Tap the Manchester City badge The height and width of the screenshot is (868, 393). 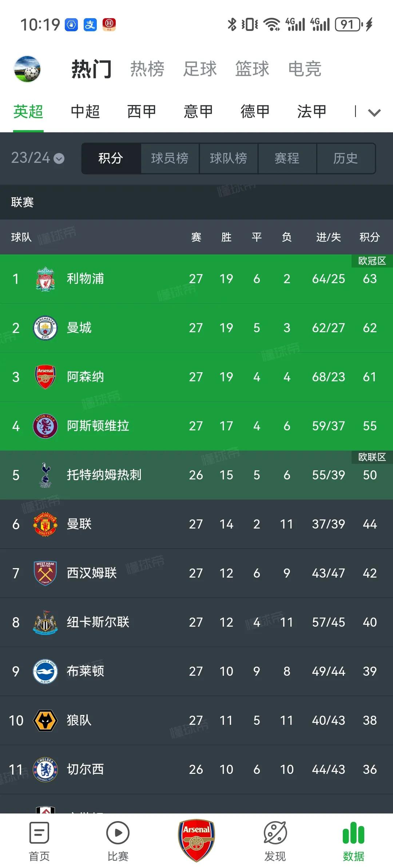coord(45,328)
